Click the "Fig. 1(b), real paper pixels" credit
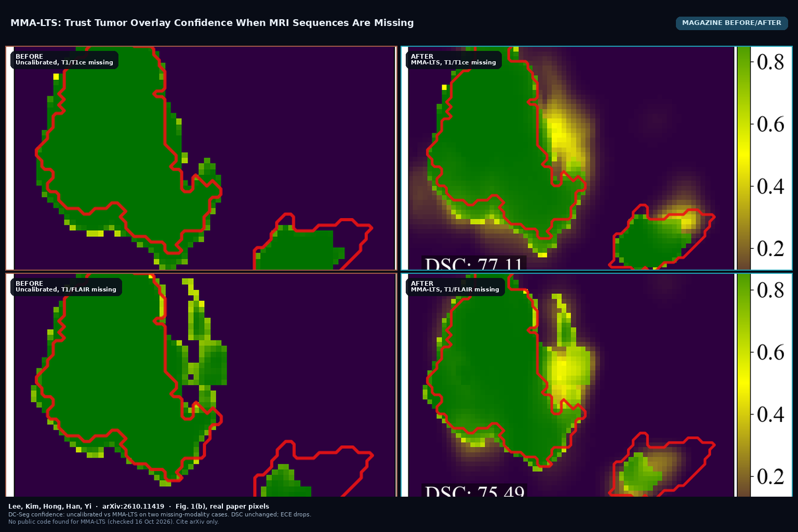 [222, 507]
